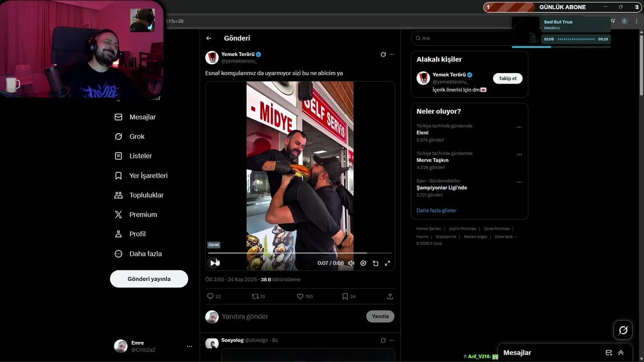Repost using the icon with 13
This screenshot has height=362, width=644.
click(258, 297)
